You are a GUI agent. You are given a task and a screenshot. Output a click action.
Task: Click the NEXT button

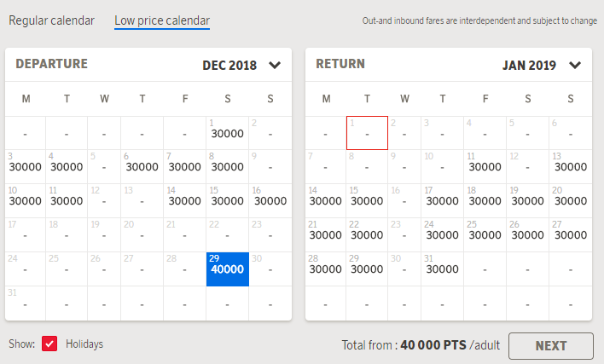[550, 346]
